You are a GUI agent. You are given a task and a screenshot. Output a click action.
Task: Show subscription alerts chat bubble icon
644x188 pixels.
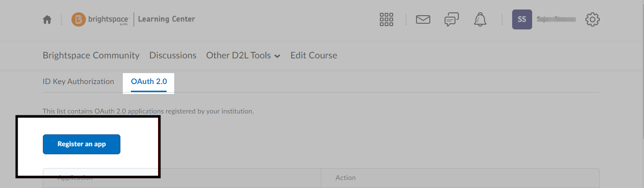451,19
